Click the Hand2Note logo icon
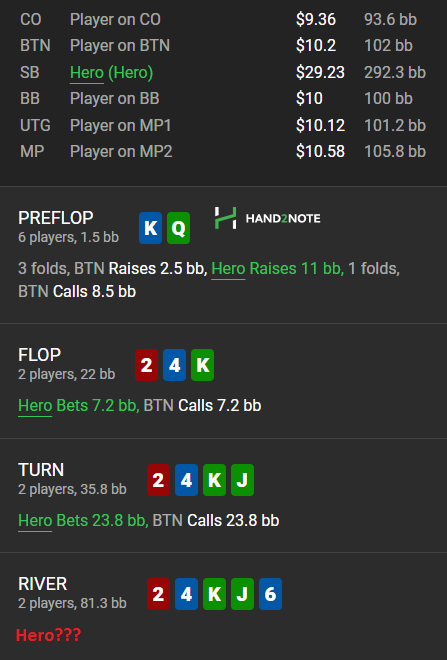447x660 pixels. click(x=225, y=218)
